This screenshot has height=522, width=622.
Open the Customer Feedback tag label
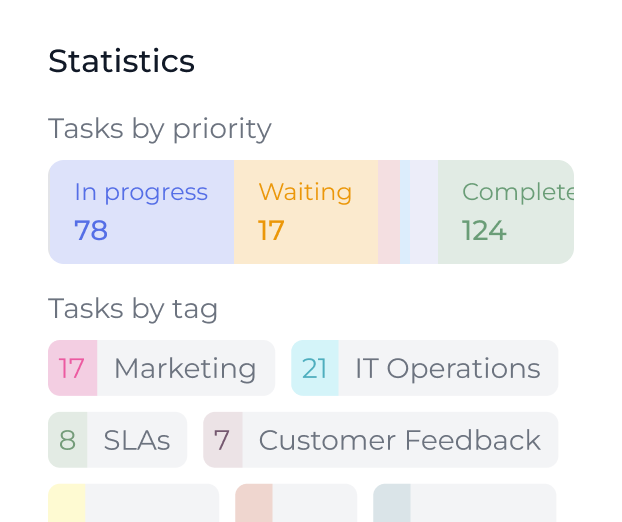[x=399, y=440]
